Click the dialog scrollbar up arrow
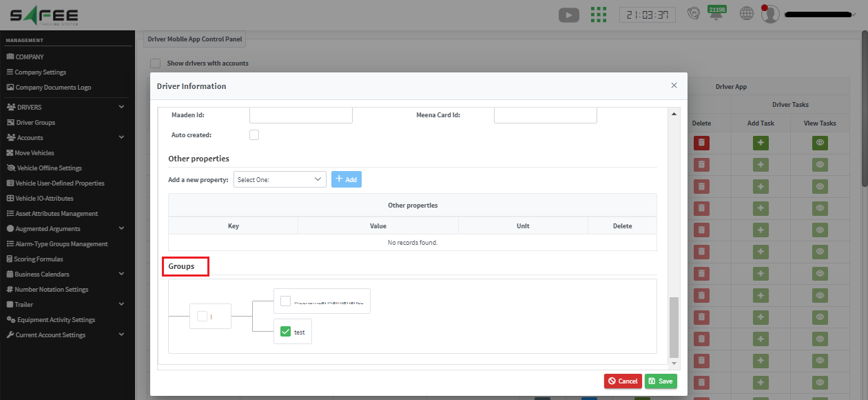This screenshot has width=868, height=400. coord(674,113)
